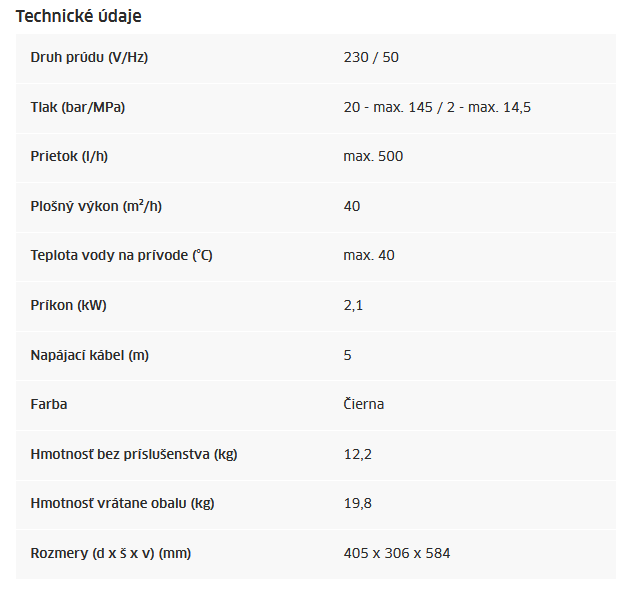Select the 'Prietok (l/h)' label
This screenshot has height=592, width=623.
[x=69, y=156]
